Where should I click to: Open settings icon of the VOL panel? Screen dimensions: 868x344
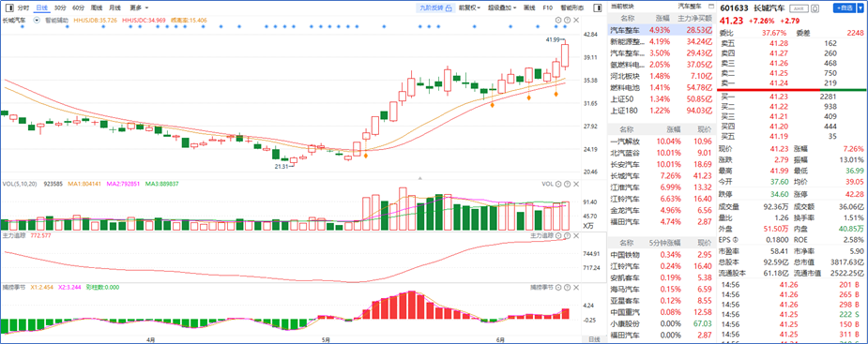click(558, 184)
